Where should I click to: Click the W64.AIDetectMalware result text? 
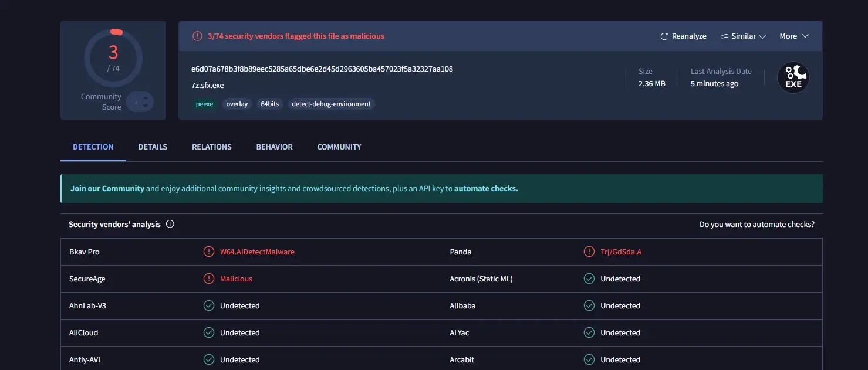[x=257, y=252]
